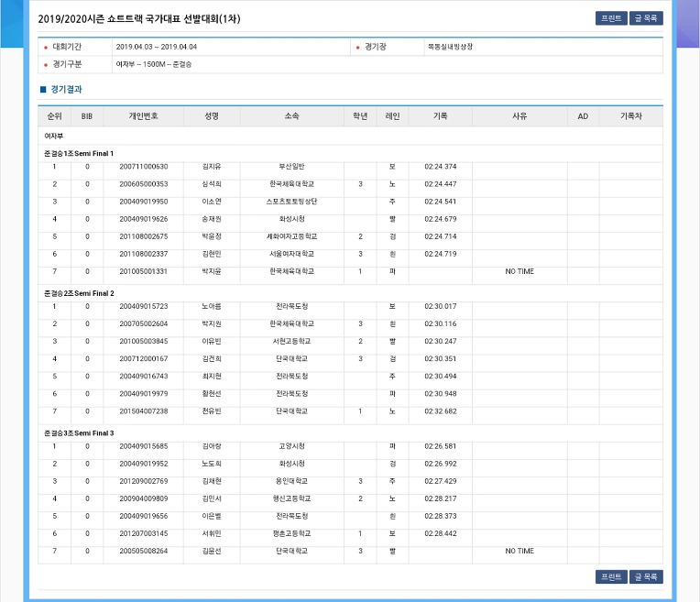
Task: Click the record time 02:24.447
Action: pos(440,184)
